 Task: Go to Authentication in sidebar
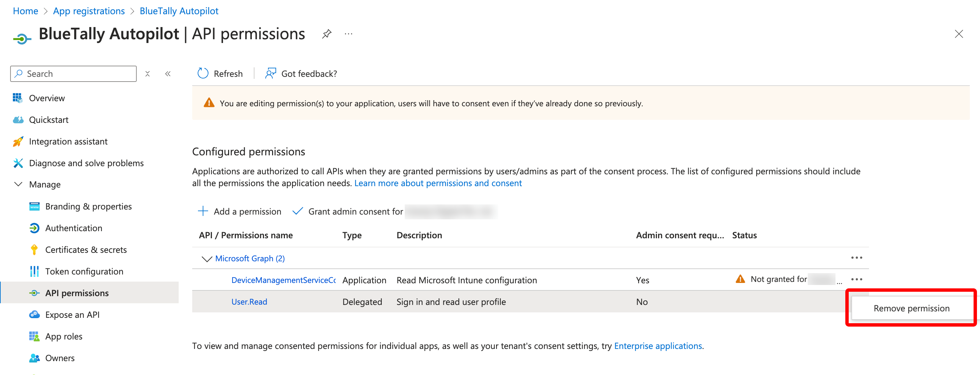point(74,228)
